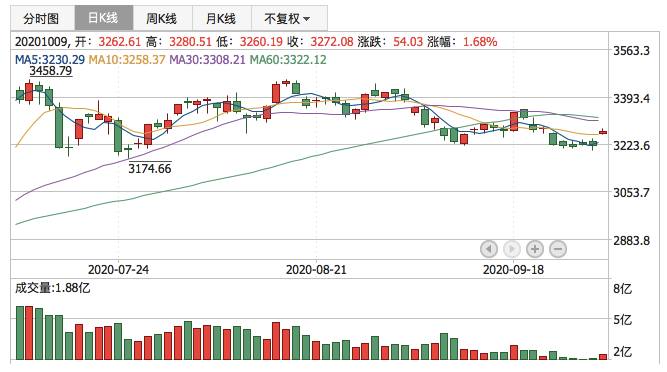
Task: Click the 涨幅 1.68% value
Action: pyautogui.click(x=480, y=42)
